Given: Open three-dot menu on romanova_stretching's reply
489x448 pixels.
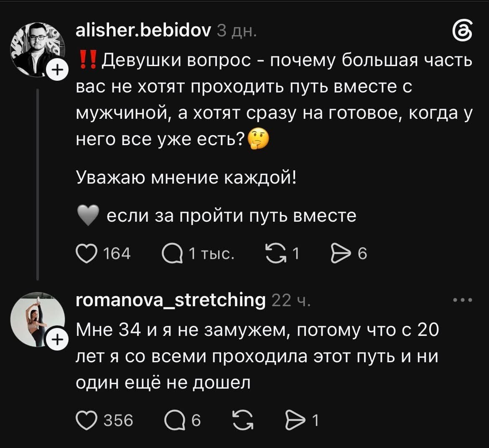Looking at the screenshot, I should pos(463,300).
